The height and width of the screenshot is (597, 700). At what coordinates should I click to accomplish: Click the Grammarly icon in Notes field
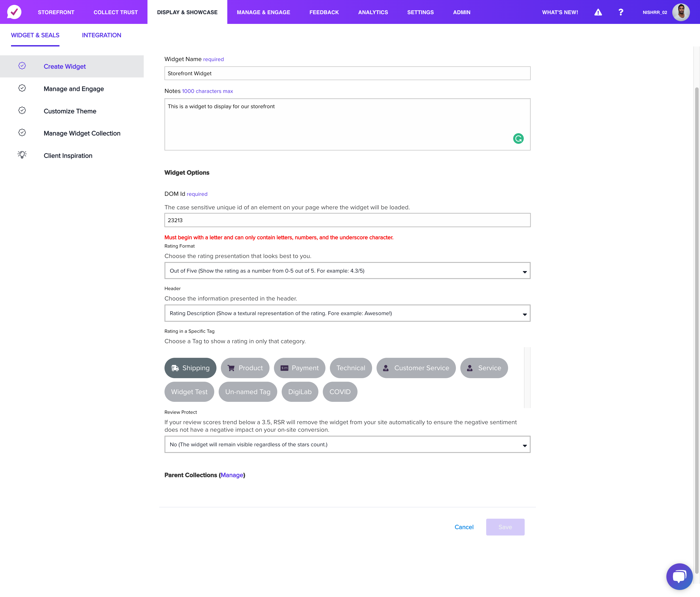[518, 139]
